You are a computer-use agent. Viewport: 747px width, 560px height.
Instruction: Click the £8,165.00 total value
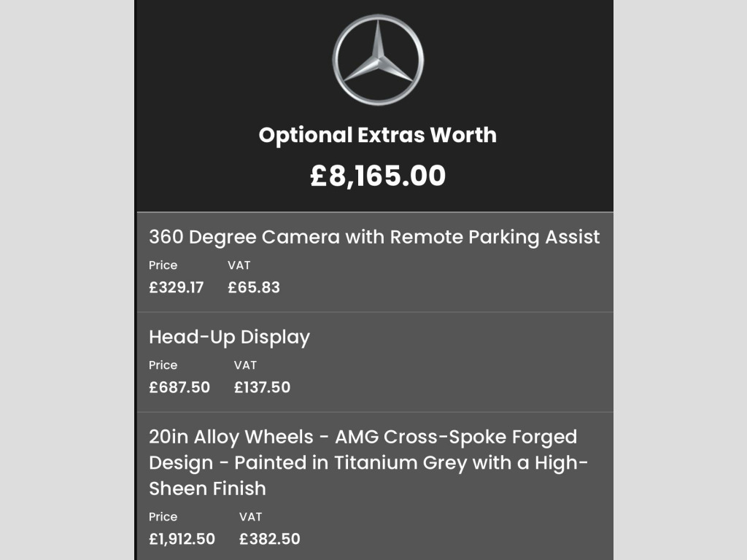[x=378, y=176]
